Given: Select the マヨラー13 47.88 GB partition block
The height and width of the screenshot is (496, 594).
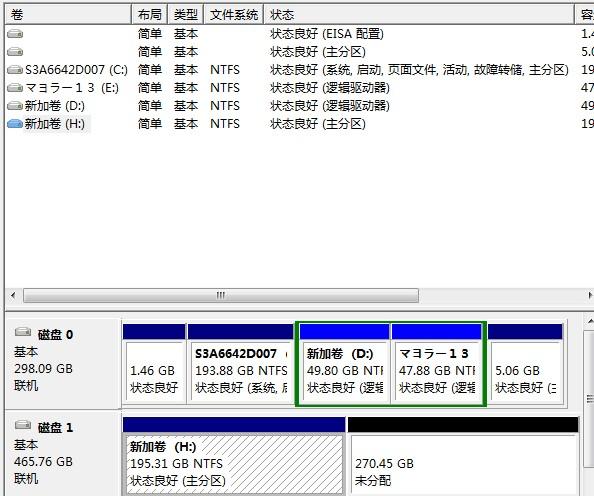Looking at the screenshot, I should [x=436, y=364].
